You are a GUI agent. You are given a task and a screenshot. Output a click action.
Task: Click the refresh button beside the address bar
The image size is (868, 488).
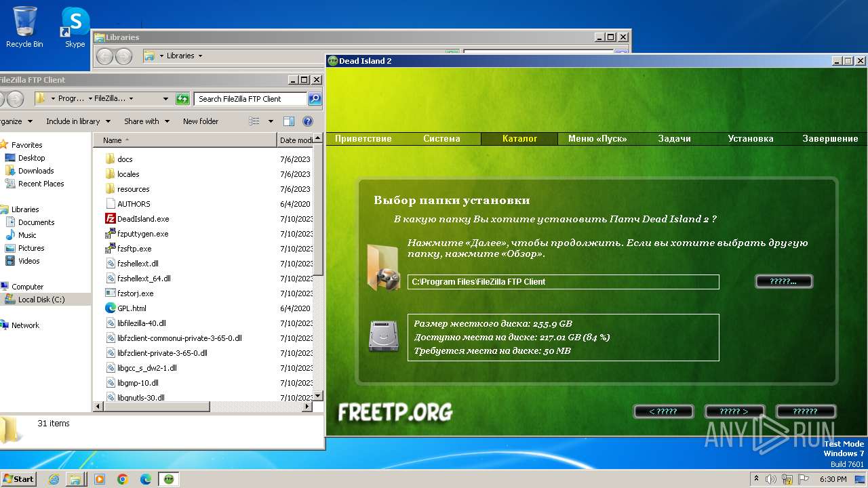182,99
